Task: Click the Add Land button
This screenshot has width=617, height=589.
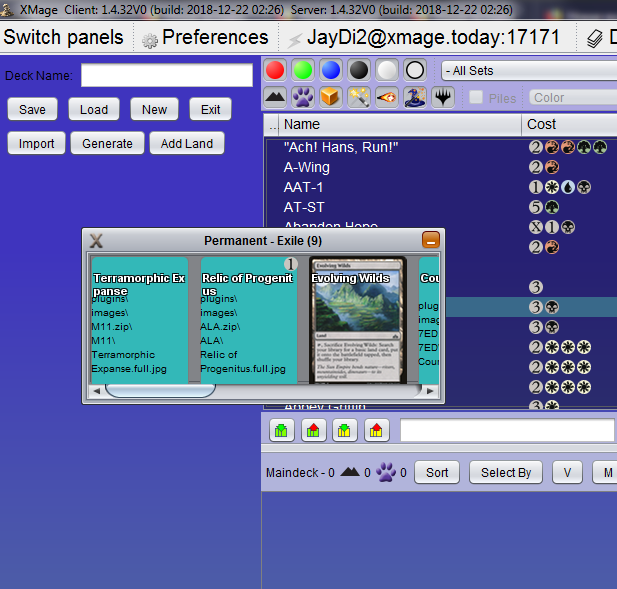Action: tap(187, 143)
